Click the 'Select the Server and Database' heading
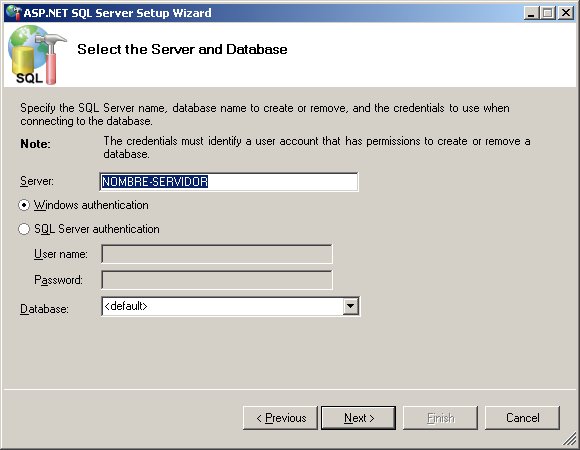Image resolution: width=580 pixels, height=450 pixels. pos(182,49)
